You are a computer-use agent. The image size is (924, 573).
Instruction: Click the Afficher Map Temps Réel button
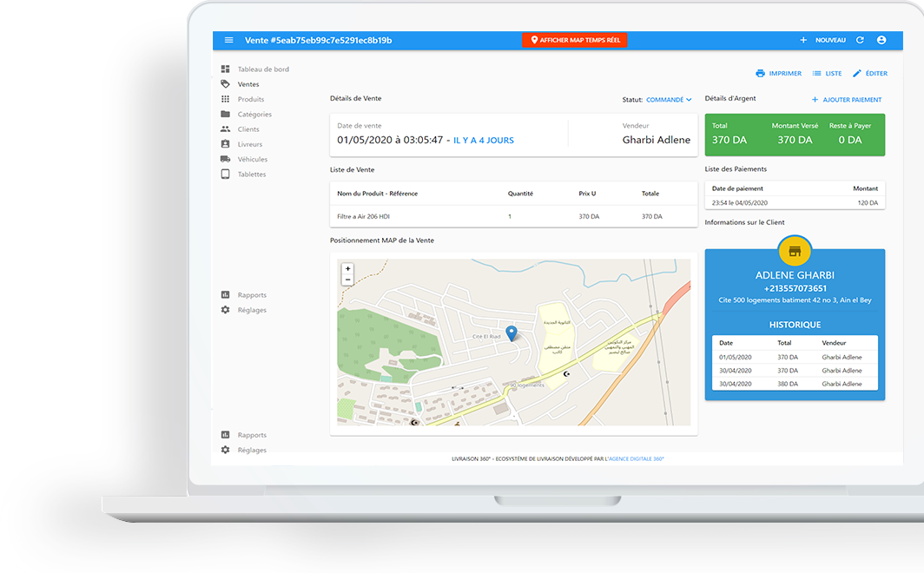pyautogui.click(x=574, y=40)
